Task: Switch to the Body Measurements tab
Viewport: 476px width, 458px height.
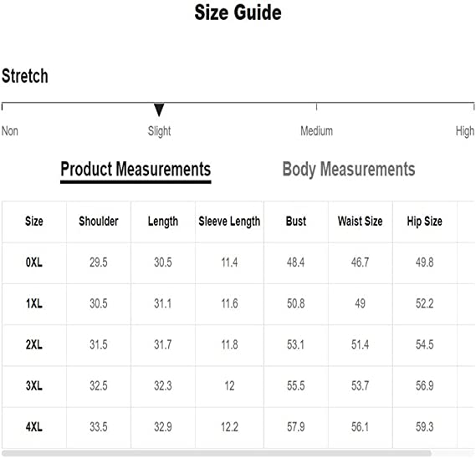Action: (349, 170)
